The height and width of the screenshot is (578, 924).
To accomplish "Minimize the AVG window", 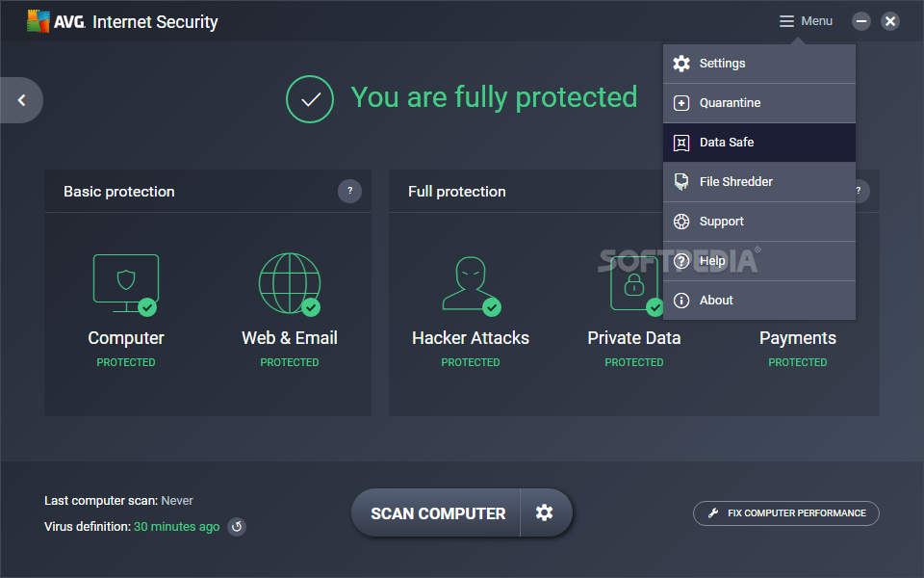I will point(860,21).
